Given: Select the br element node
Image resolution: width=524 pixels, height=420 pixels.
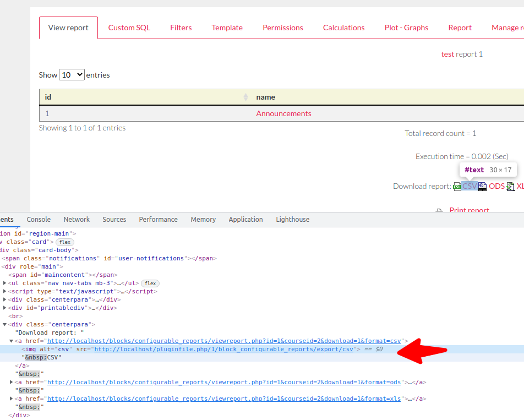Looking at the screenshot, I should [15, 316].
